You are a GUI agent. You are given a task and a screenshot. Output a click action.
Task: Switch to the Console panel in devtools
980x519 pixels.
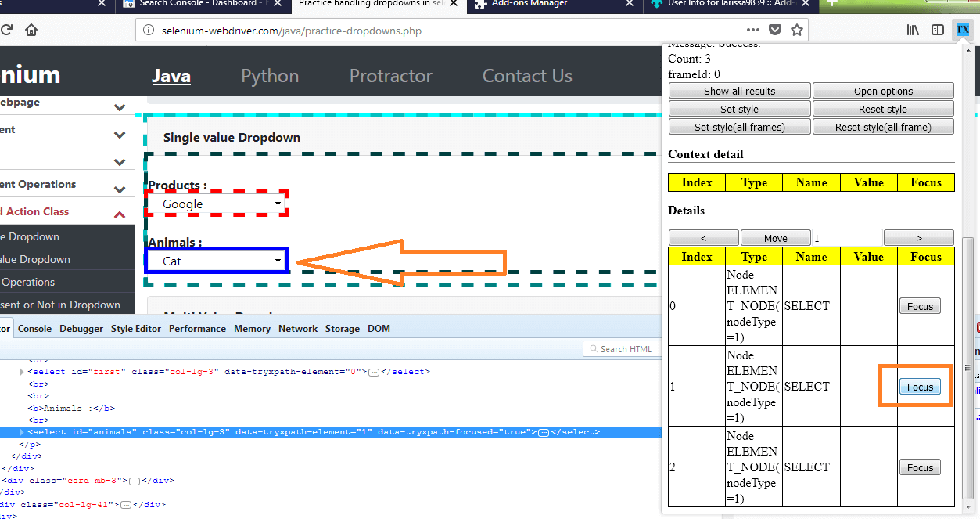[x=34, y=328]
